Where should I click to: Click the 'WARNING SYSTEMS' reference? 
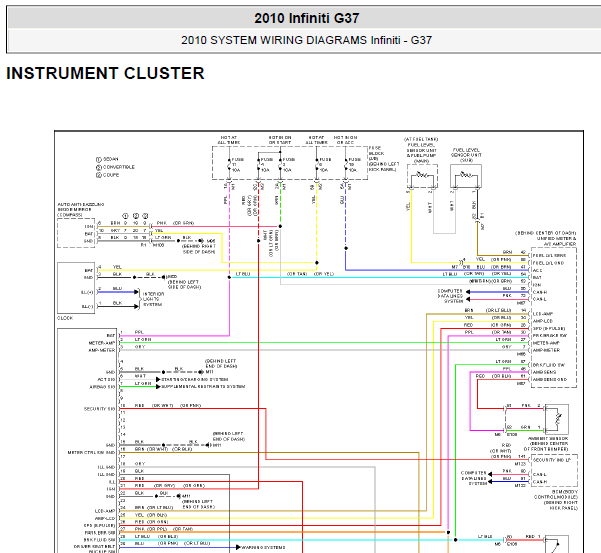coord(263,547)
